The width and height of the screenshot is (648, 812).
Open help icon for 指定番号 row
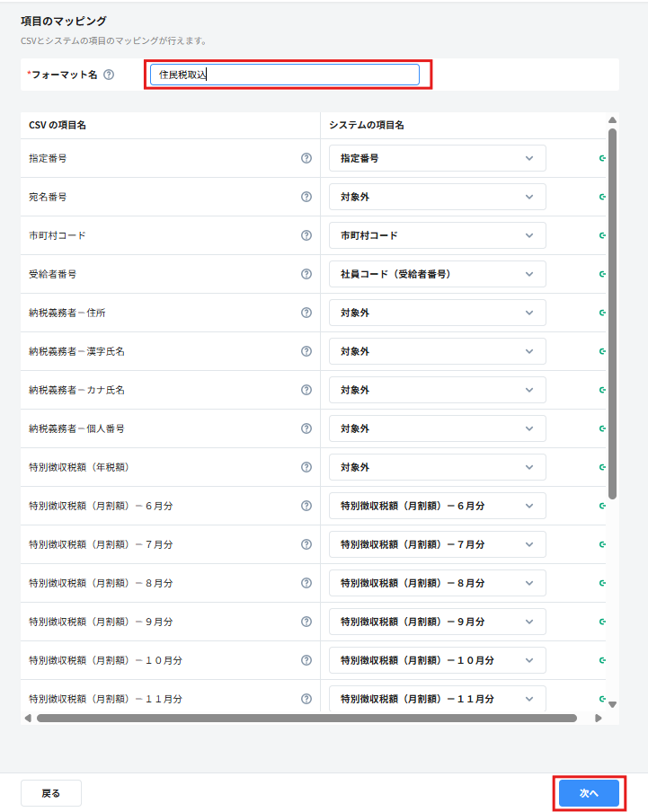pyautogui.click(x=306, y=158)
